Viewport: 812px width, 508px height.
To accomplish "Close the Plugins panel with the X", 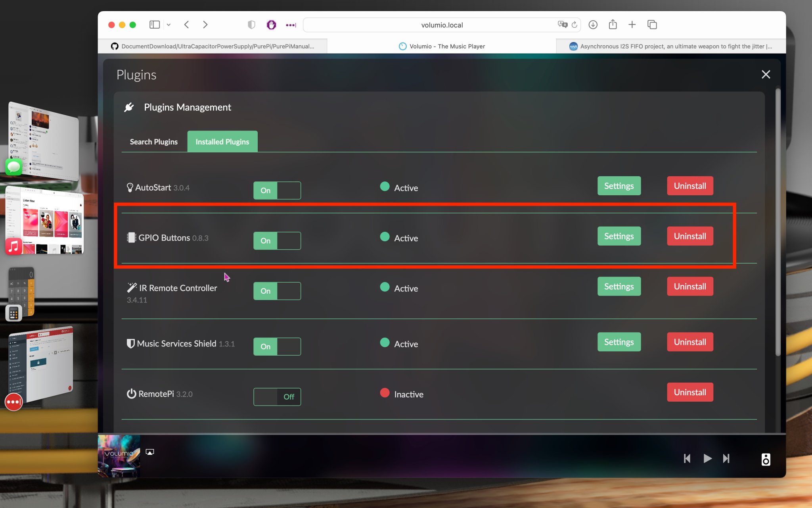I will click(766, 74).
